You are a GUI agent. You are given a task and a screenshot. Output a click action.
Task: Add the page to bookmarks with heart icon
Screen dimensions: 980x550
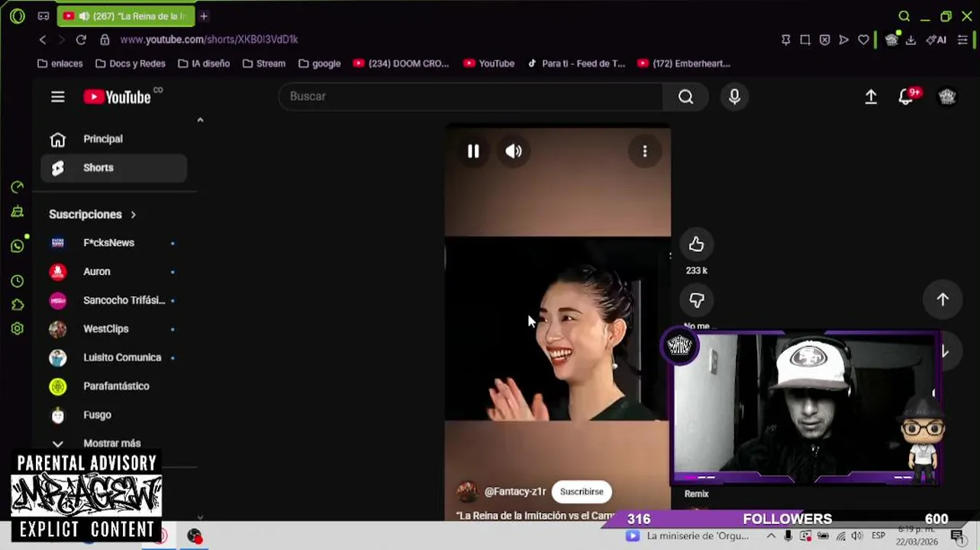(x=863, y=40)
